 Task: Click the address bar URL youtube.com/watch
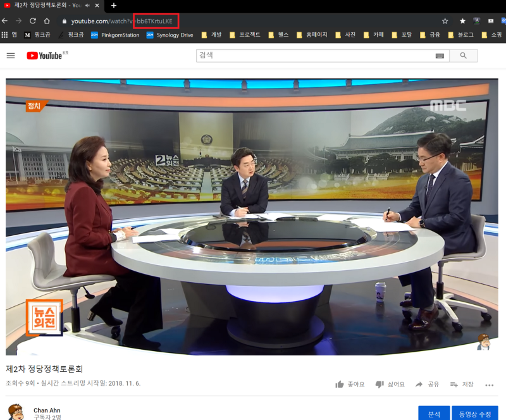point(121,22)
